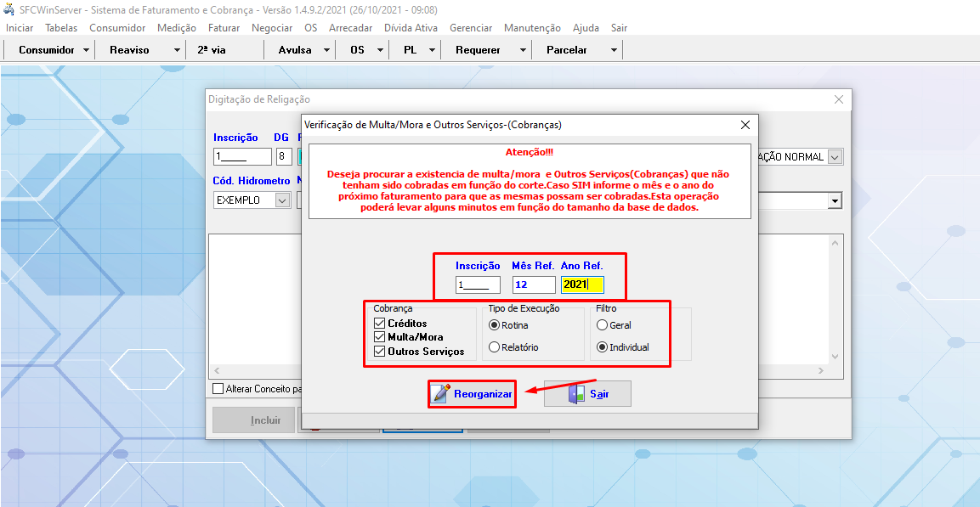Close the Verificação de Multa/Mora dialog
Screen dimensions: 980x507
pyautogui.click(x=745, y=125)
